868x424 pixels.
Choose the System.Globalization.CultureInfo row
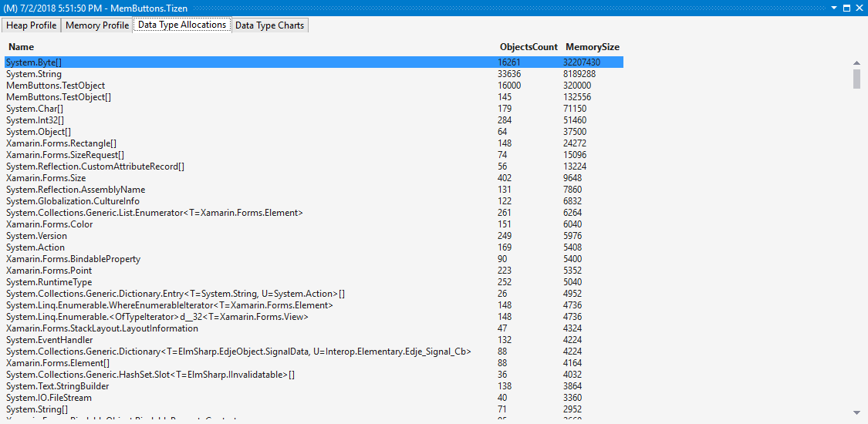[x=73, y=201]
